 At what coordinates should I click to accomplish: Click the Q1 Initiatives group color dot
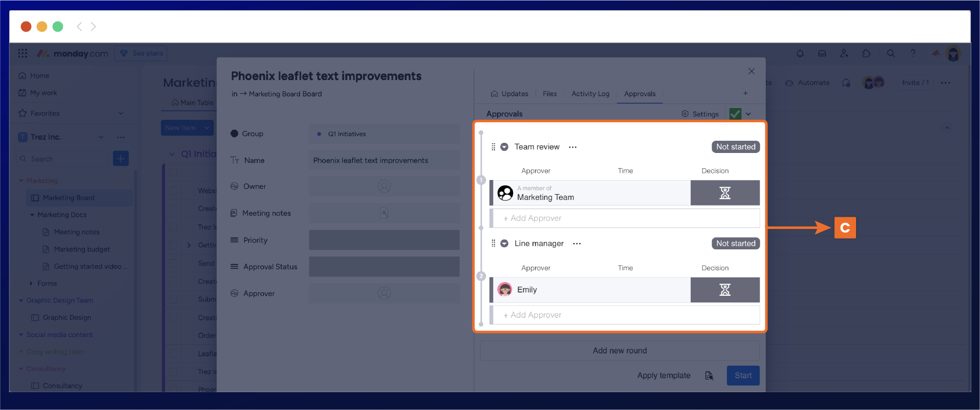[x=319, y=134]
